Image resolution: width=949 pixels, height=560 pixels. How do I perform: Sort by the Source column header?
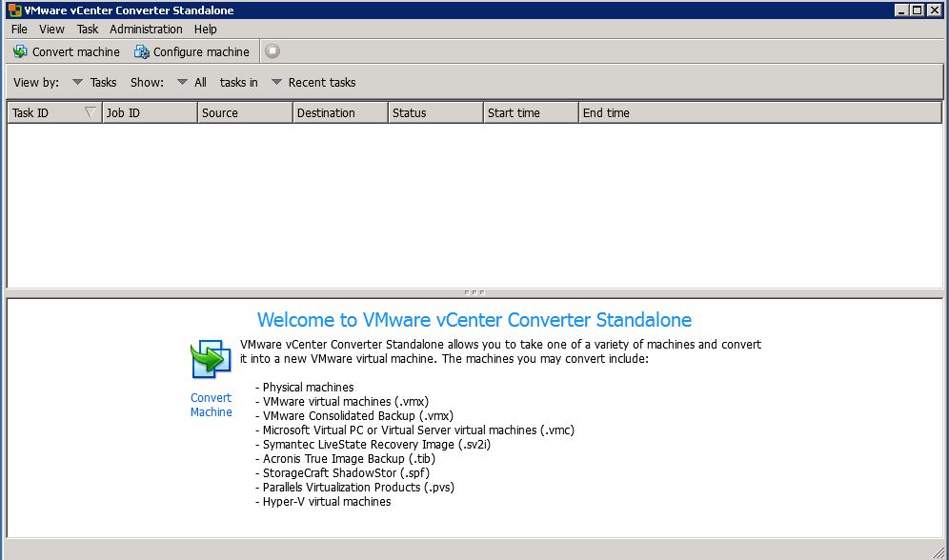coord(245,113)
